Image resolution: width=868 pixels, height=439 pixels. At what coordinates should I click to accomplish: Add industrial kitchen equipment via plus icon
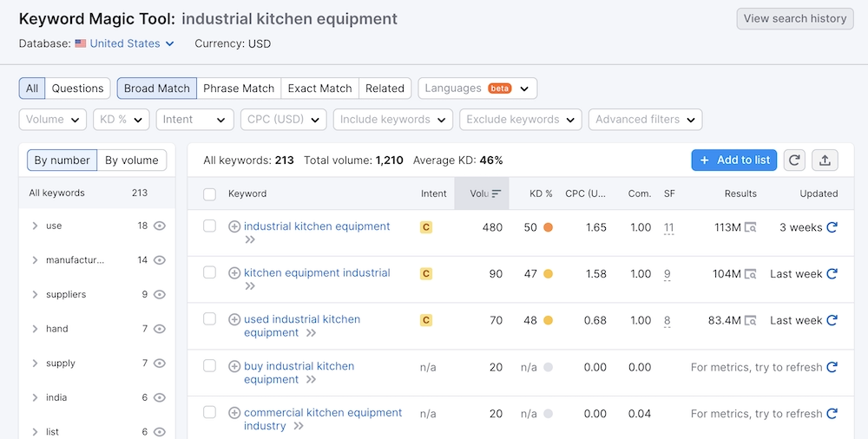tap(234, 226)
